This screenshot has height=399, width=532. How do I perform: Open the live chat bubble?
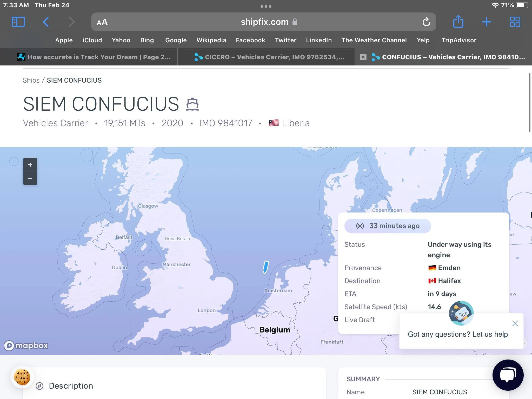pyautogui.click(x=508, y=375)
